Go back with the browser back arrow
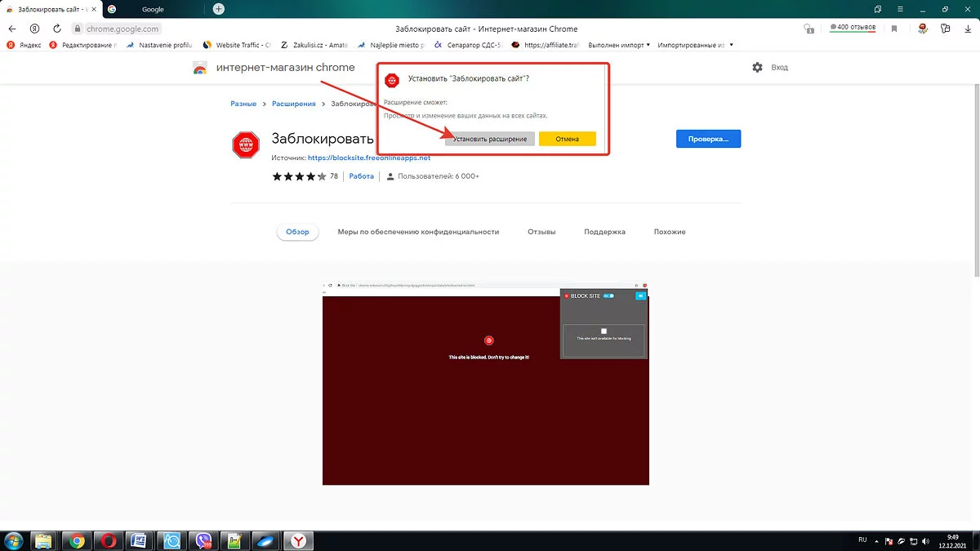This screenshot has width=980, height=551. click(x=14, y=29)
